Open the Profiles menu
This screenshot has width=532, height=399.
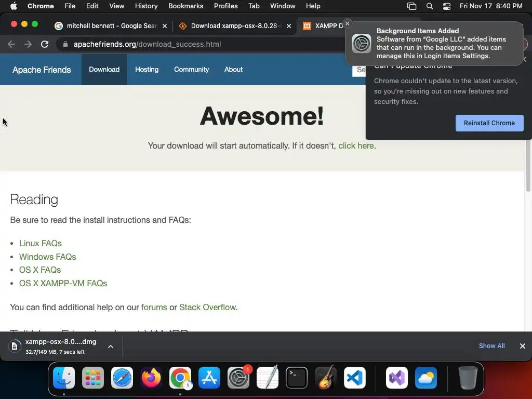coord(225,6)
